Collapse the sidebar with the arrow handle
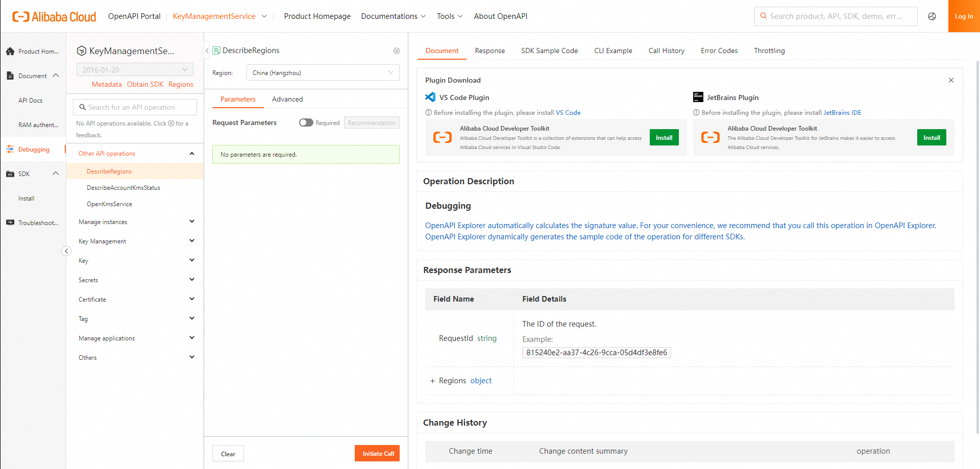This screenshot has width=980, height=469. [x=66, y=251]
